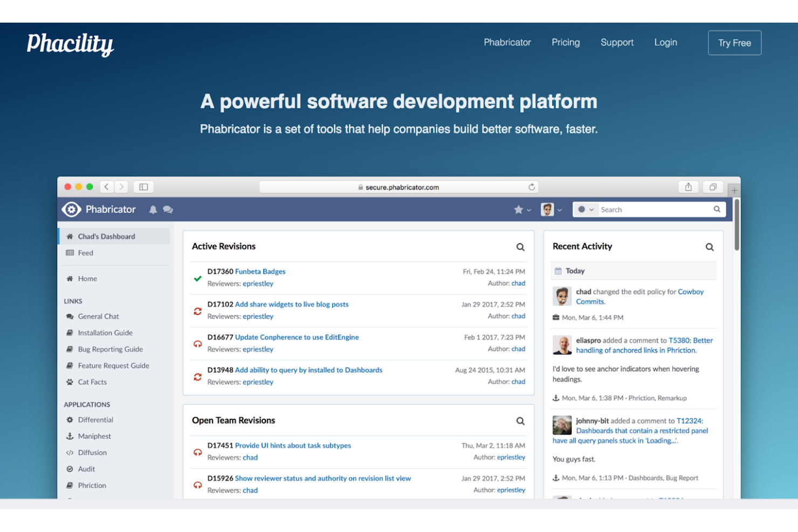The height and width of the screenshot is (532, 798).
Task: Open the Differential application from the sidebar
Action: [96, 419]
